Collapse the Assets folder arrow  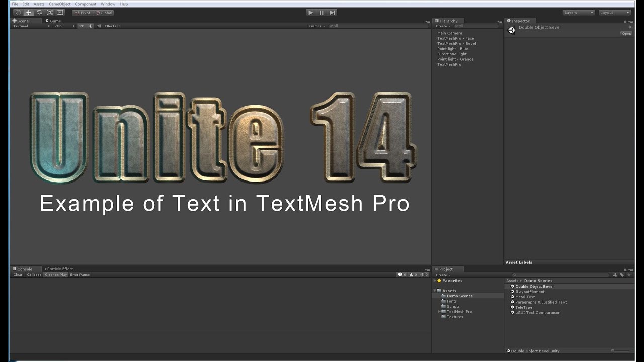pos(435,291)
